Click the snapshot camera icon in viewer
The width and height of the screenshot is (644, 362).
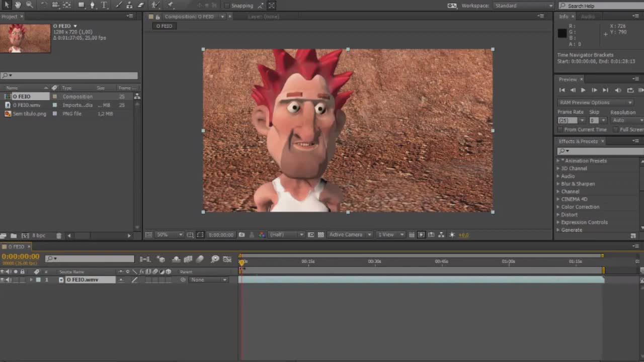[242, 235]
